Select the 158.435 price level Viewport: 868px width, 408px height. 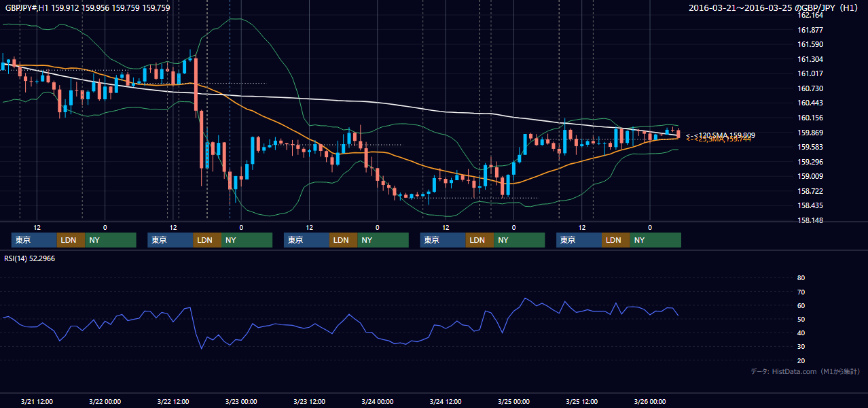(x=810, y=205)
